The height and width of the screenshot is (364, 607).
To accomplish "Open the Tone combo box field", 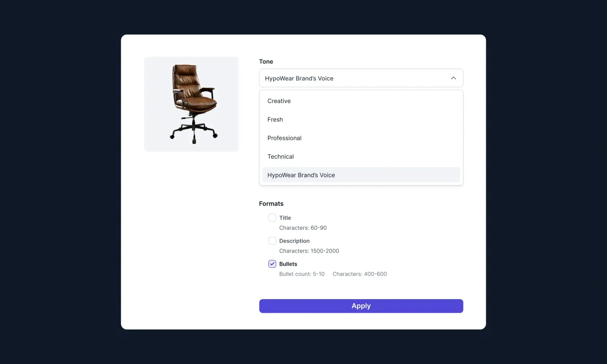I will pyautogui.click(x=361, y=78).
